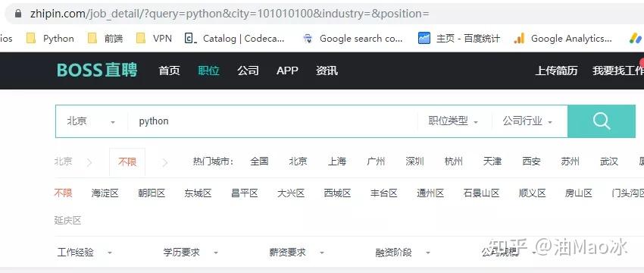Screen dimensions: 644x273
Task: Click the arrow after 不限 city tab
Action: click(165, 163)
